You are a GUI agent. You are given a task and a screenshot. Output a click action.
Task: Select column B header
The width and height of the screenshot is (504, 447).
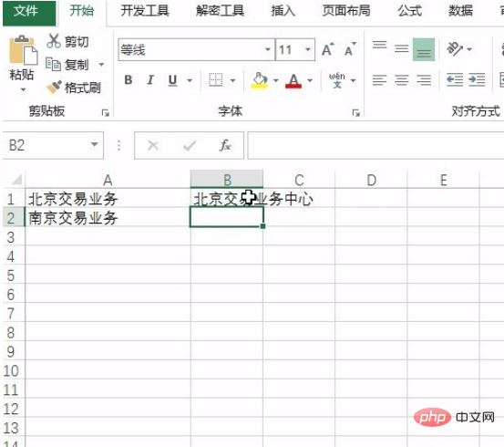tap(227, 180)
